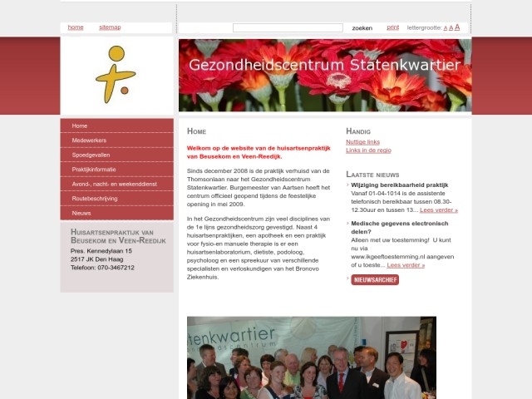Select Medewerkers in the side menu
Viewport: 532px width, 399px height.
tap(116, 140)
